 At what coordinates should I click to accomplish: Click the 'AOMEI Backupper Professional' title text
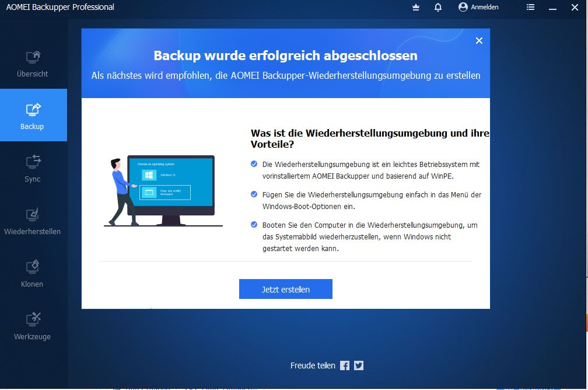(60, 7)
